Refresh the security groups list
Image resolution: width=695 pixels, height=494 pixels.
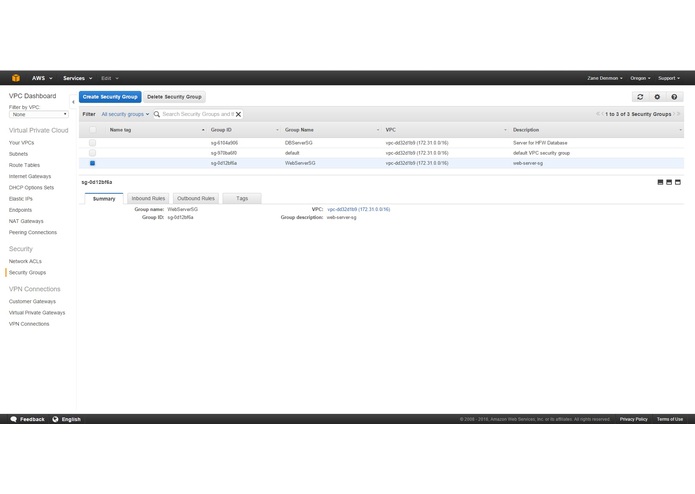640,97
